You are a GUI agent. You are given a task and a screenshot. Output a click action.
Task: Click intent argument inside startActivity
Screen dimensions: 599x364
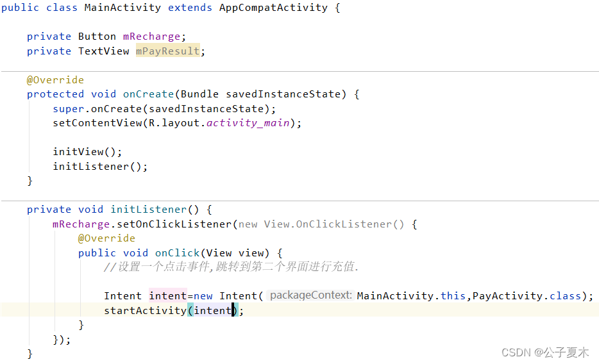tap(212, 310)
